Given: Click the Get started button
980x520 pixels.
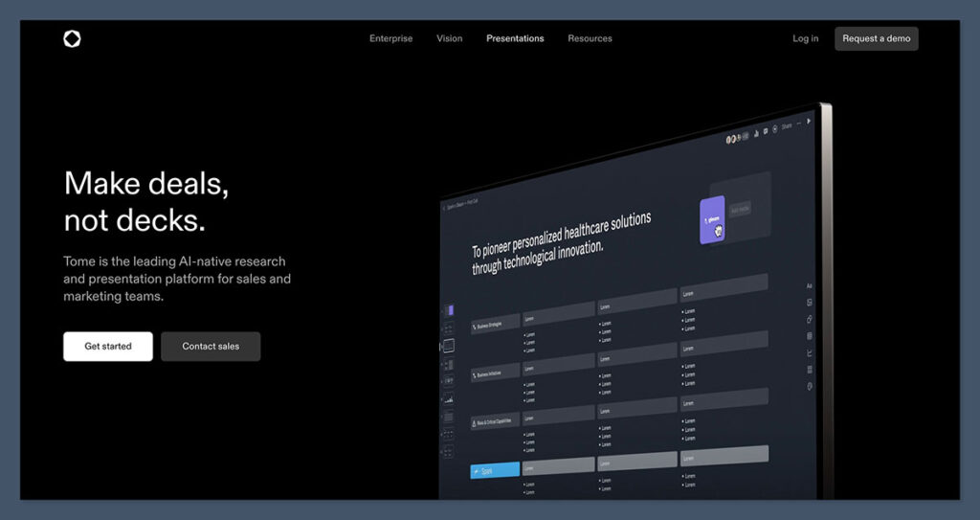Looking at the screenshot, I should (107, 346).
